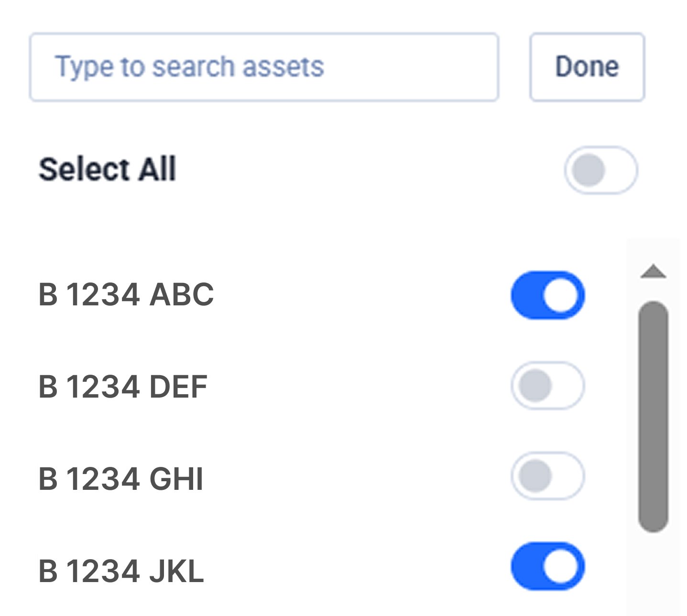The image size is (687, 616).
Task: Click the scrollbar track below the thumb
Action: tap(652, 573)
